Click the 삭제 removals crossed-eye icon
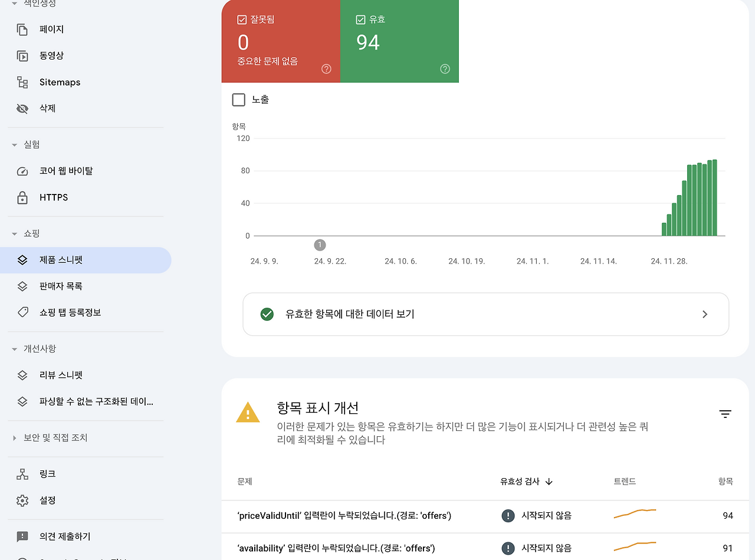This screenshot has height=560, width=755. 22,108
